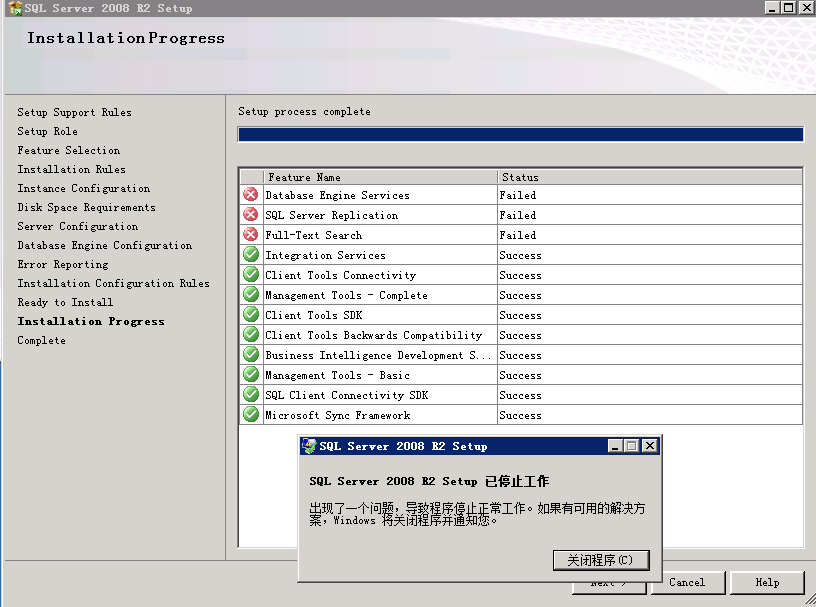Click the Status column header

pyautogui.click(x=649, y=177)
